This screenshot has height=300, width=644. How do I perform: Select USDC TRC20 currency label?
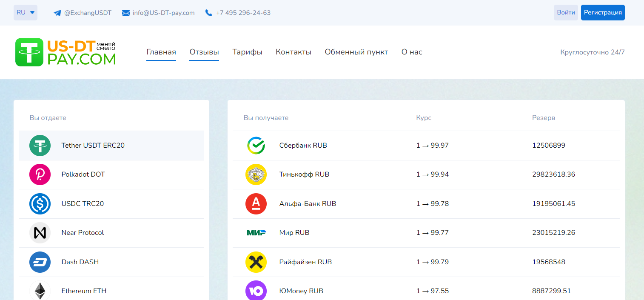pos(83,204)
